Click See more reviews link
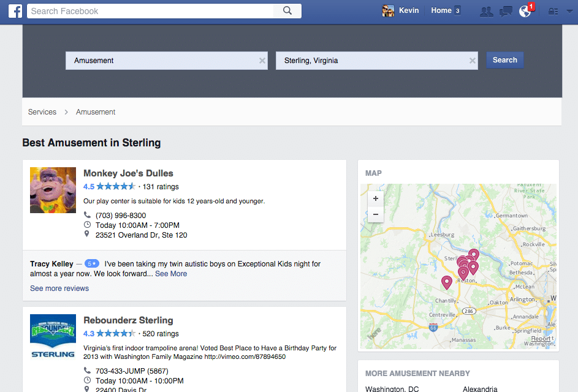Screen dimensions: 578x392 point(59,288)
